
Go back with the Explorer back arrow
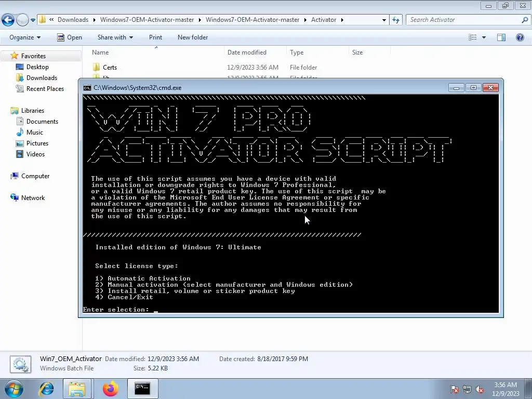8,20
